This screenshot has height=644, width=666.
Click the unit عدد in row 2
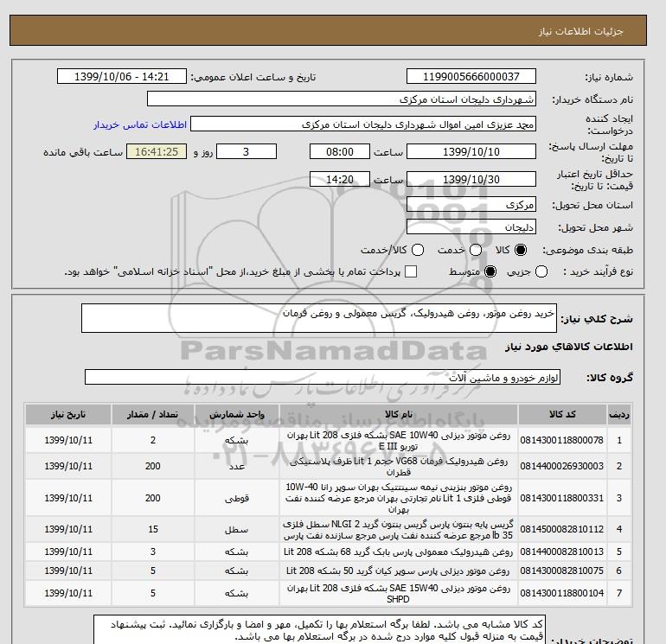pos(237,467)
